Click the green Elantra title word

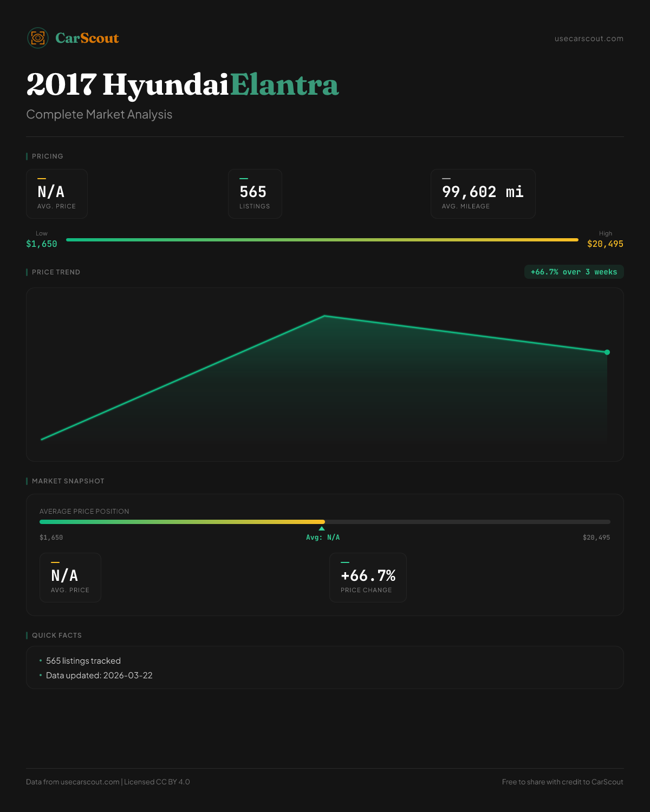tap(284, 85)
